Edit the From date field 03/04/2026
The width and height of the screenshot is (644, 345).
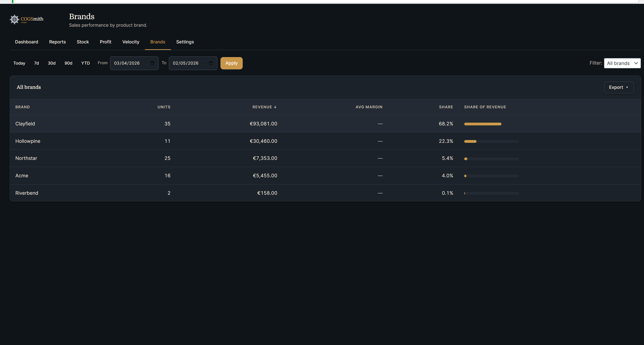tap(134, 63)
